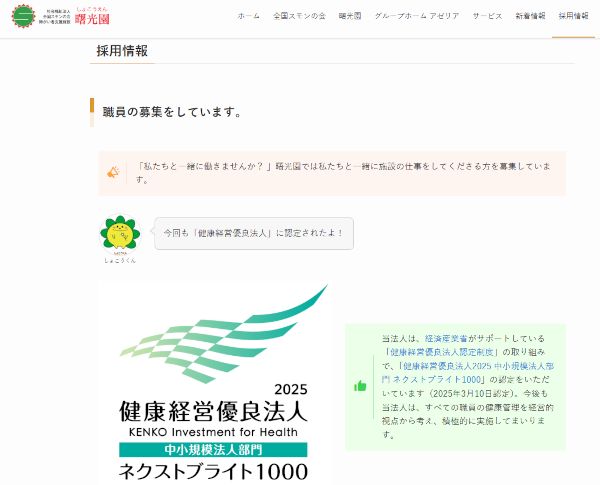600x485 pixels.
Task: Click the mascot speech bubble message
Action: (x=252, y=233)
